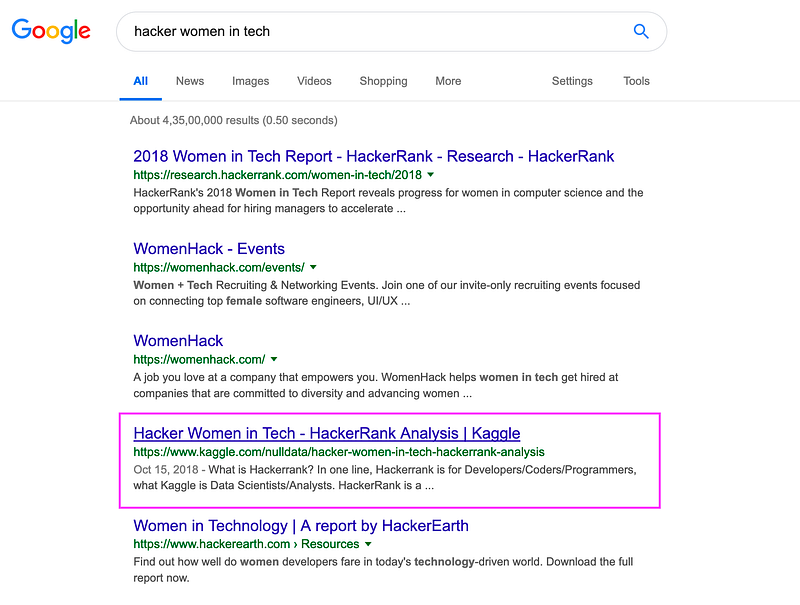Click the kaggle.com/nulldata green URL text

(339, 452)
